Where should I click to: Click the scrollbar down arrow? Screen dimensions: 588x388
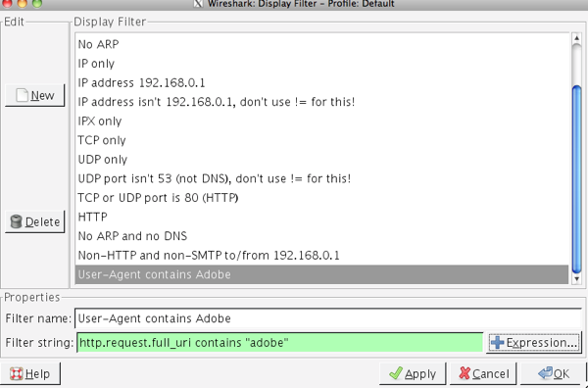[577, 279]
